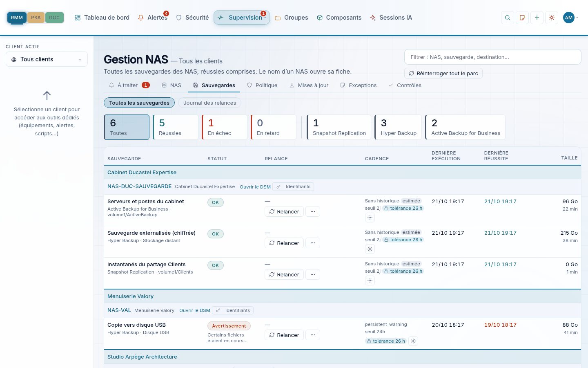Open Groupes folder navigation item
This screenshot has height=368, width=588.
tap(292, 18)
